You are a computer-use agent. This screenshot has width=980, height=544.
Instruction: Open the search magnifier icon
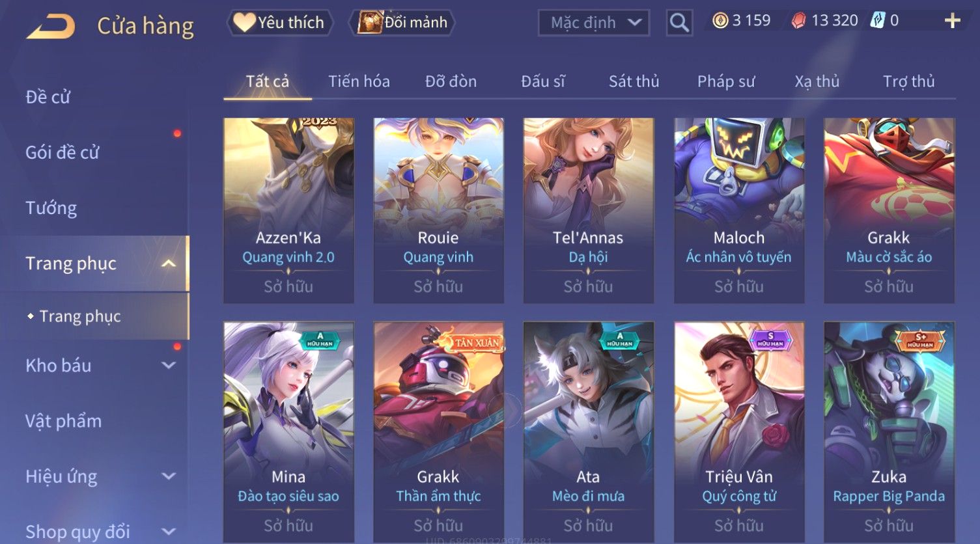click(679, 23)
